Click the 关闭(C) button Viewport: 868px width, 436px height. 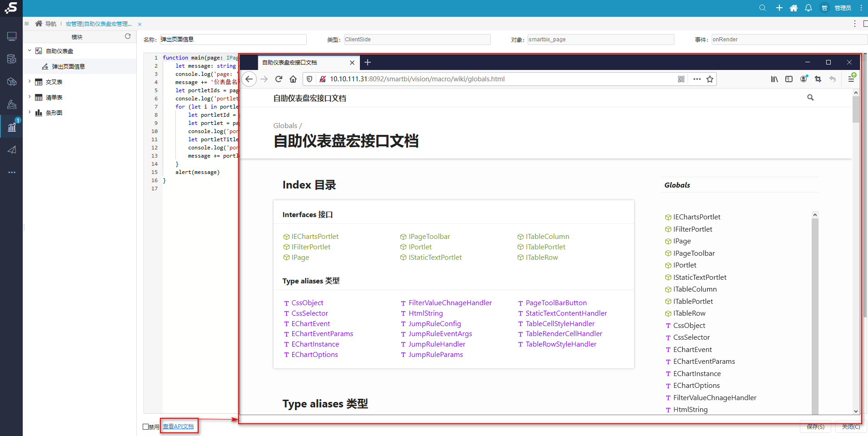851,427
